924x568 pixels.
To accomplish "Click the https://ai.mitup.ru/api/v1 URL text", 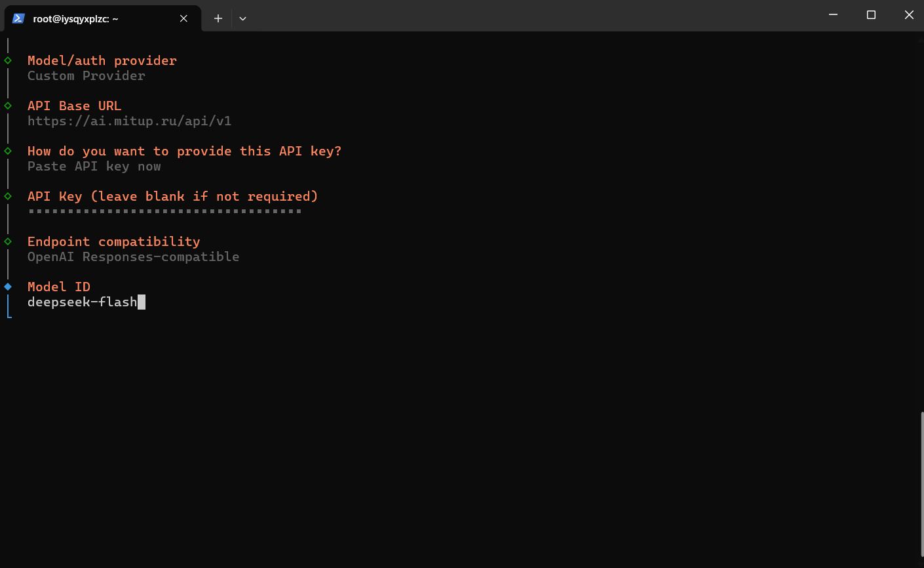I will tap(130, 121).
